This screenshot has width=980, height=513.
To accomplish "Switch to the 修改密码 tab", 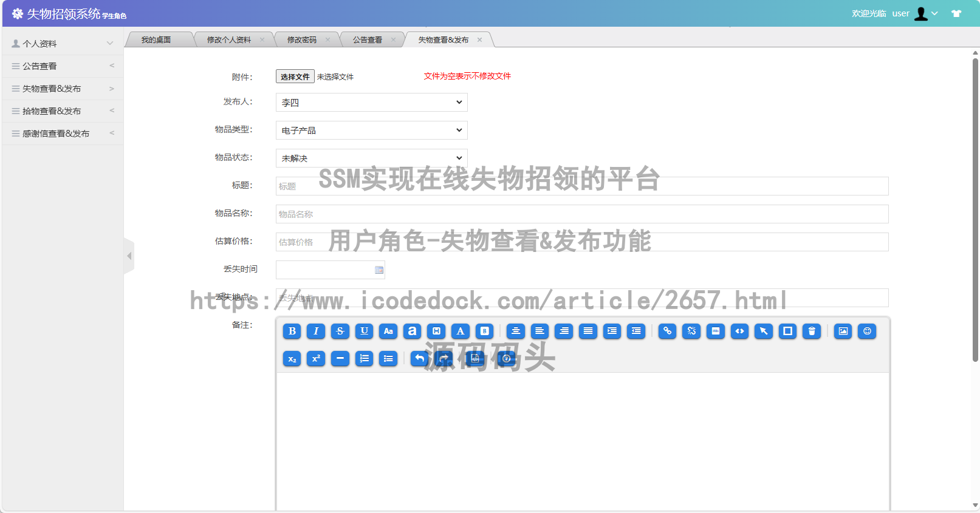I will [302, 40].
